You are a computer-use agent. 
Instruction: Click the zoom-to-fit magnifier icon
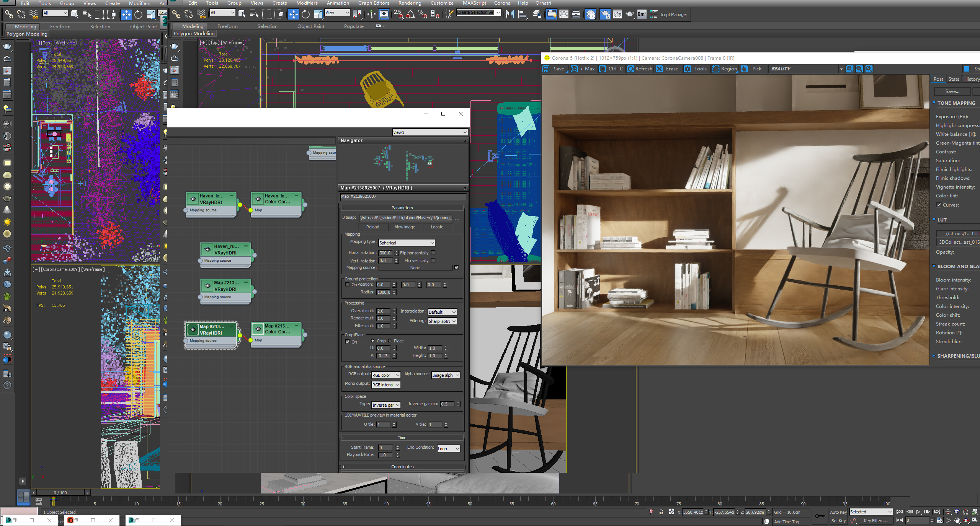869,69
